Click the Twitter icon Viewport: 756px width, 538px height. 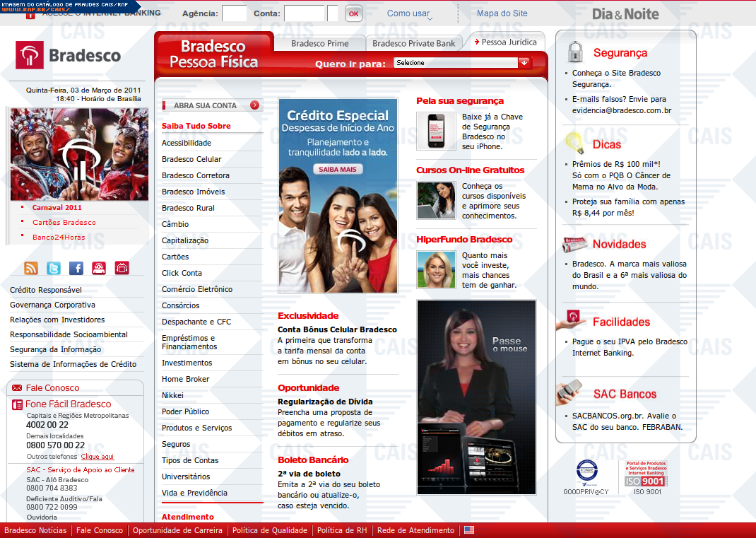pyautogui.click(x=54, y=268)
